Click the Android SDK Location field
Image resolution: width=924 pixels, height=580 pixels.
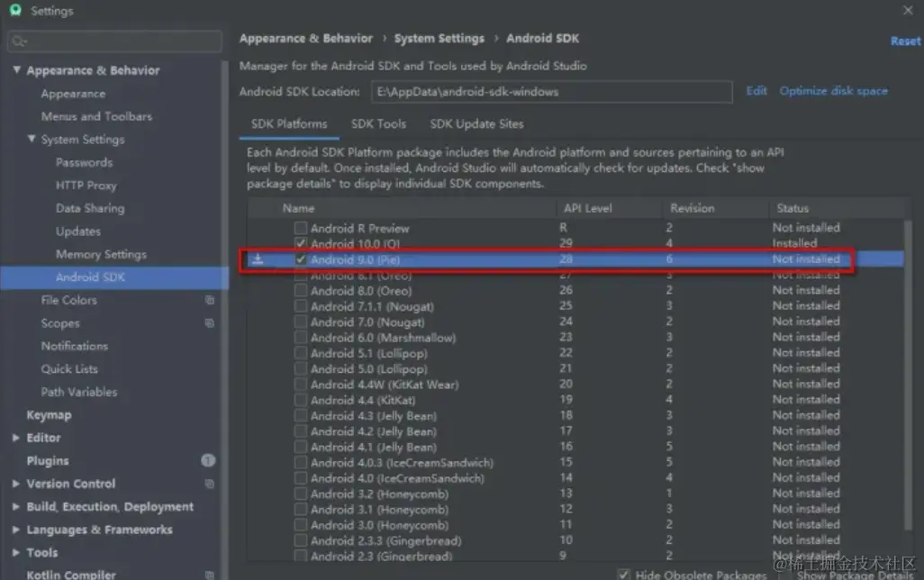[551, 92]
